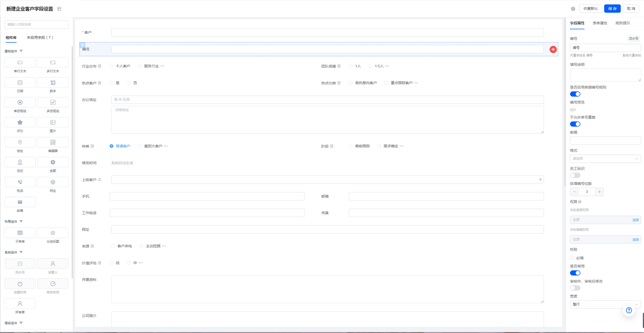
Task: Add the 编辑器 editor component
Action: [53, 143]
